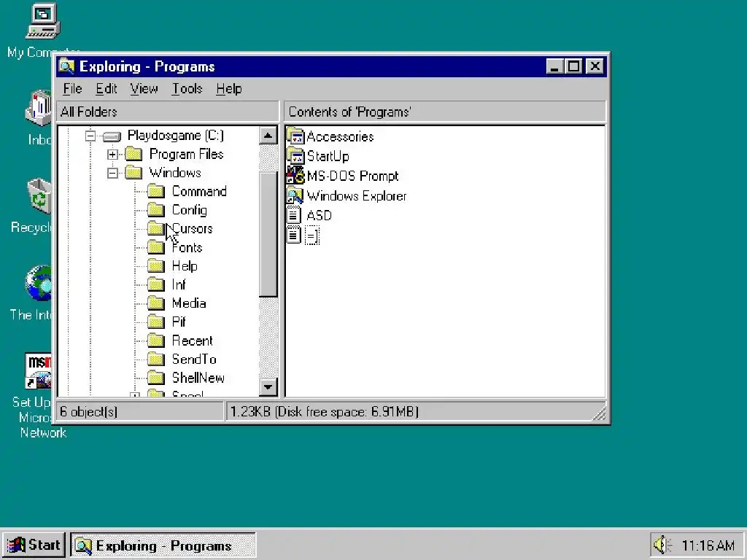Click the Exploring - Programs taskbar button

(163, 545)
